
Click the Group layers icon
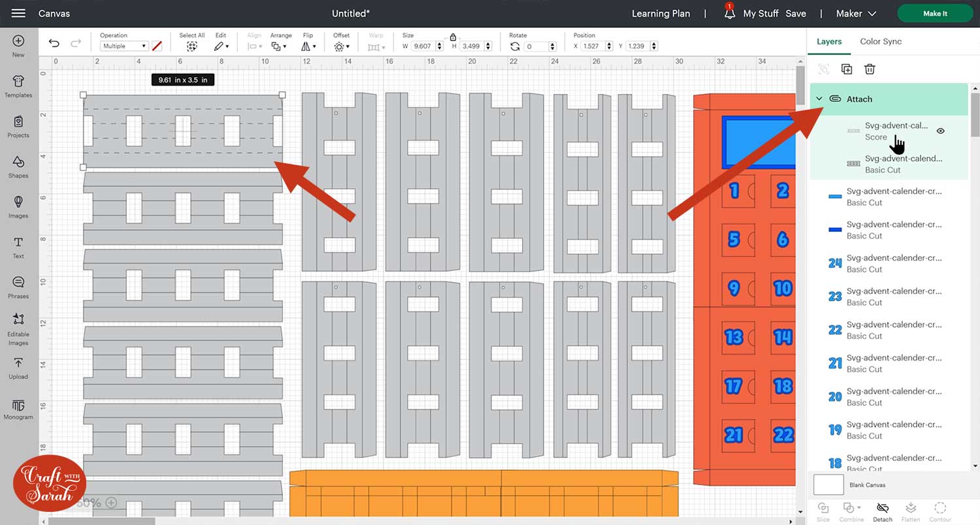[824, 69]
